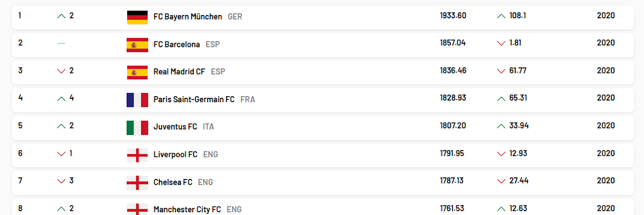The height and width of the screenshot is (215, 644).
Task: Click the England flag beside Chelsea FC
Action: pyautogui.click(x=137, y=183)
